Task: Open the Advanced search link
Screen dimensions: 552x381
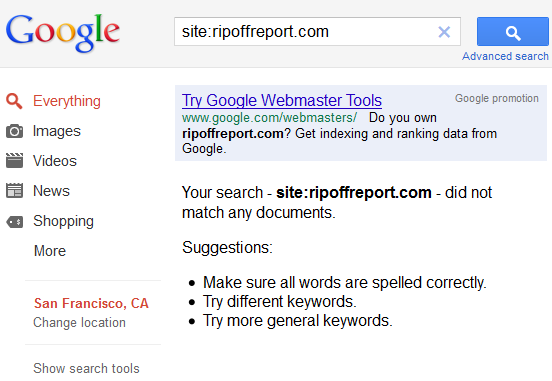Action: (x=505, y=56)
